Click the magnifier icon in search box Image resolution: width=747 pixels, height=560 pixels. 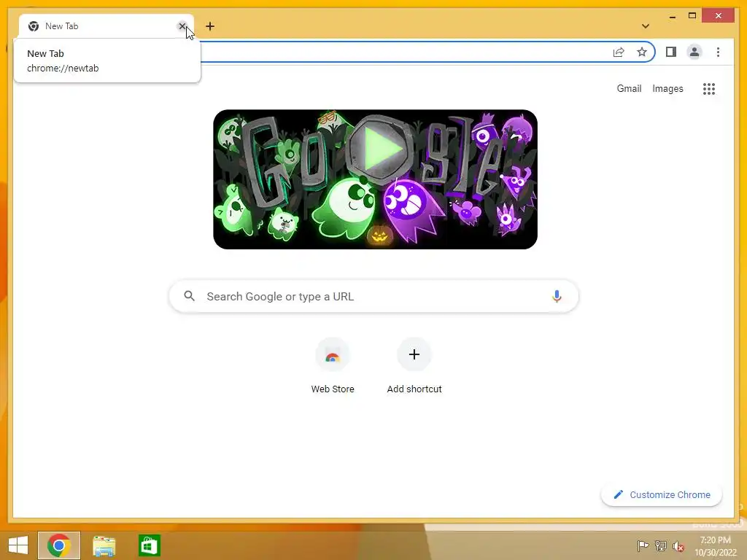[x=189, y=296]
